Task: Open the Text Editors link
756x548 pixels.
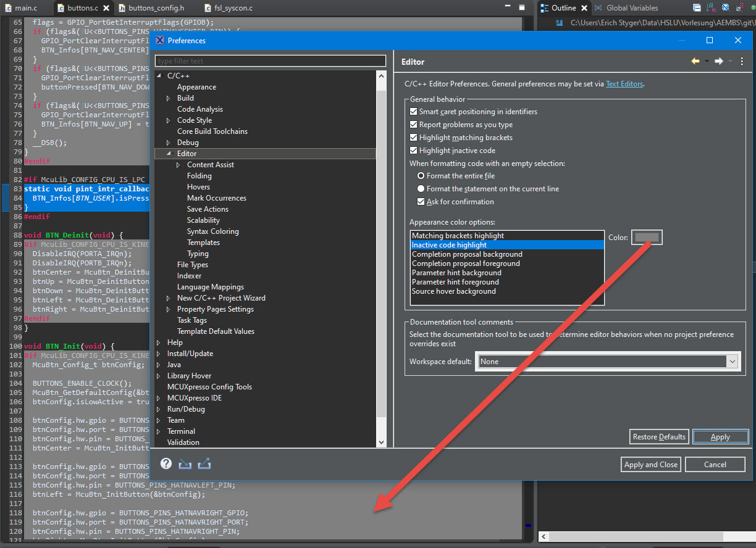Action: (x=624, y=84)
